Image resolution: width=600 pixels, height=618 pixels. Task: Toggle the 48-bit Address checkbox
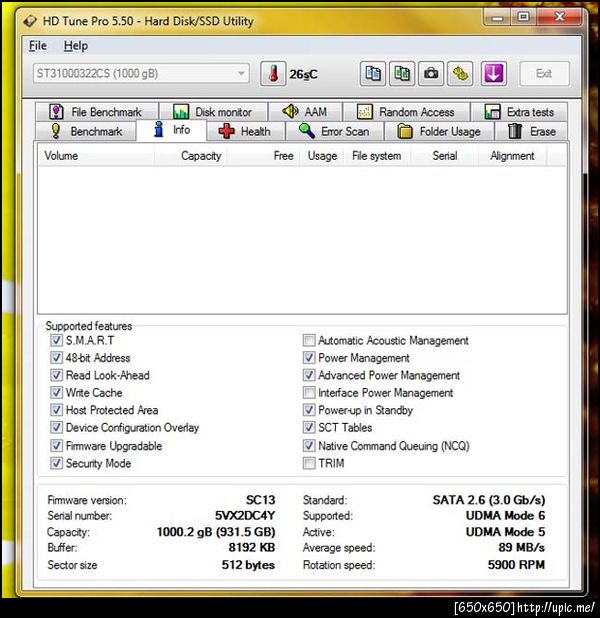pos(56,357)
